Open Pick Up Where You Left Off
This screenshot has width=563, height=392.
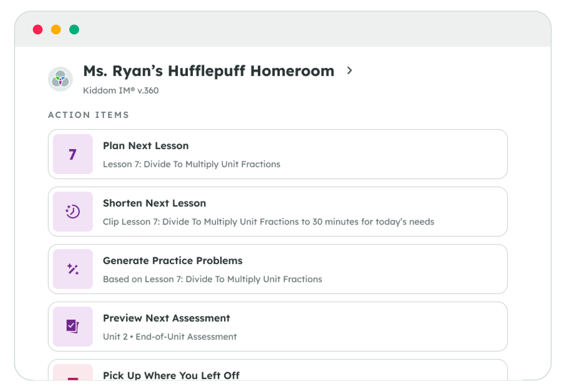[171, 375]
